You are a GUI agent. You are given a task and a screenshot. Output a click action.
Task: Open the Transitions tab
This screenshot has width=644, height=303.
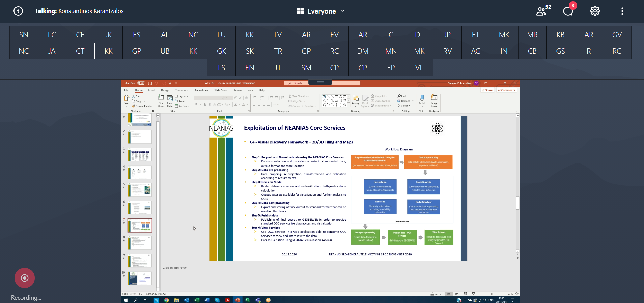[x=182, y=90]
